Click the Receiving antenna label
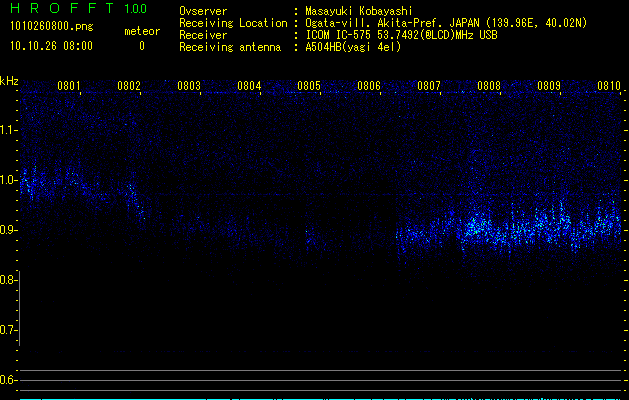Image resolution: width=629 pixels, height=400 pixels. (x=230, y=47)
